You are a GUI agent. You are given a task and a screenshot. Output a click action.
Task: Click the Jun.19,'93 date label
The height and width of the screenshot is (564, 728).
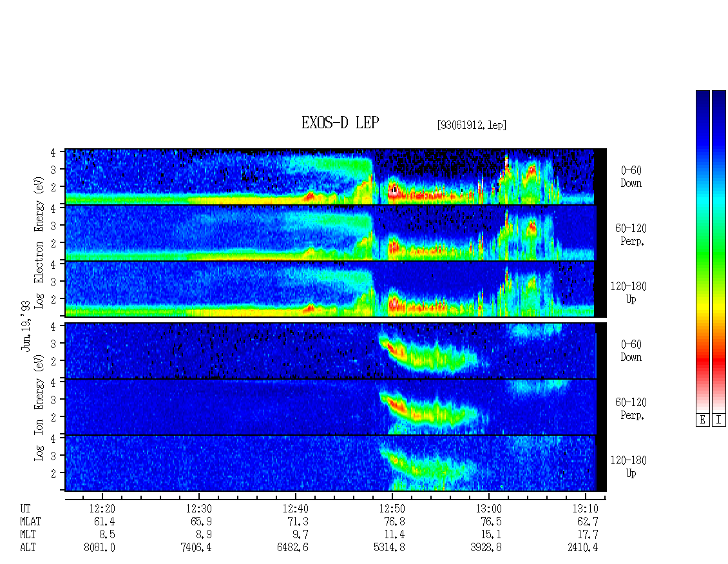26,326
